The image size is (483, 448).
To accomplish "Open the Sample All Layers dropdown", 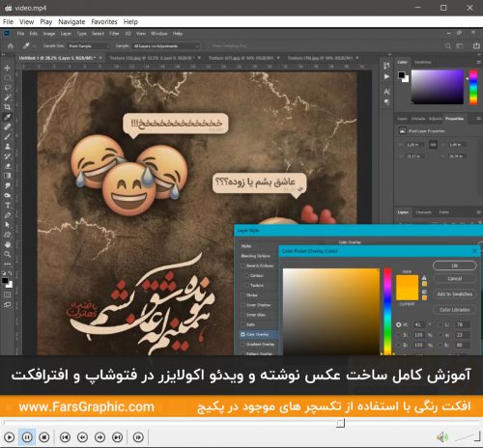I will point(166,46).
